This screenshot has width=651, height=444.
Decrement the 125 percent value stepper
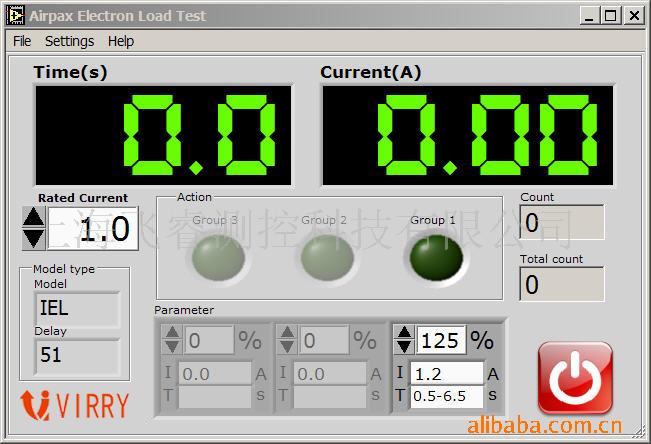tap(405, 347)
